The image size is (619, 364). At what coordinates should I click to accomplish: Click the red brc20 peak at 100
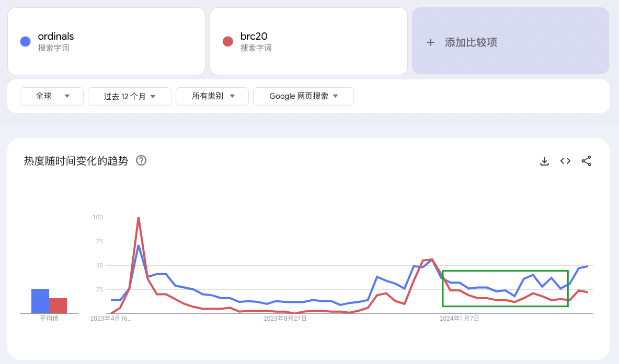pyautogui.click(x=139, y=218)
